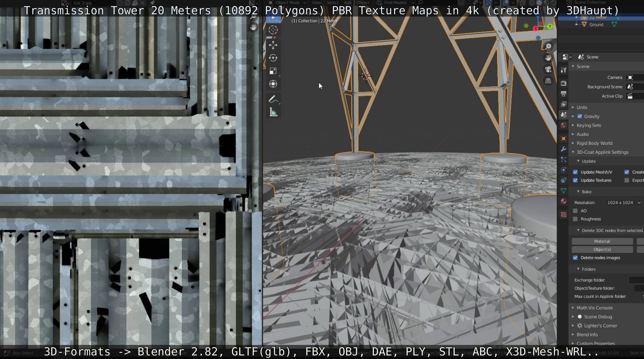Open the Object Constraints tab
The width and height of the screenshot is (644, 359).
coord(564,180)
